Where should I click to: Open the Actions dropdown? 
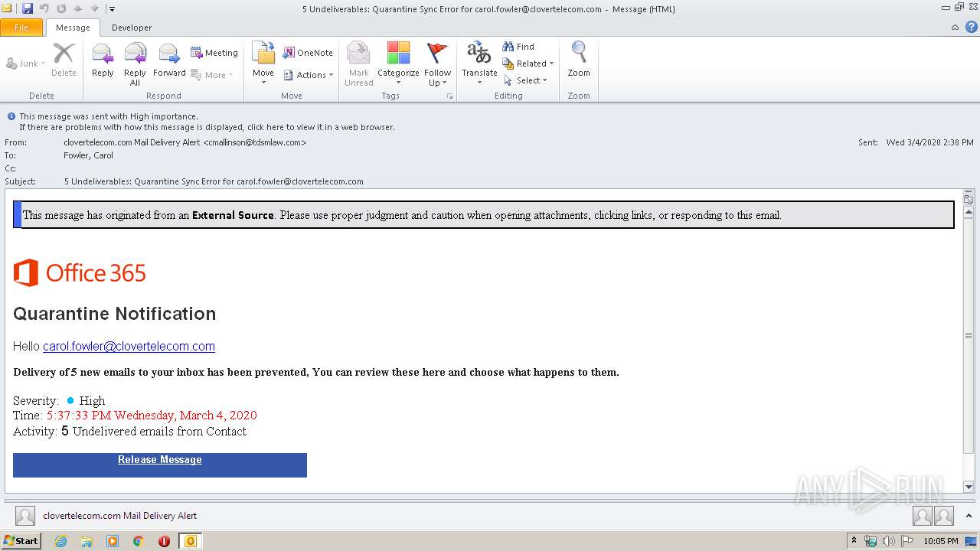[x=309, y=75]
